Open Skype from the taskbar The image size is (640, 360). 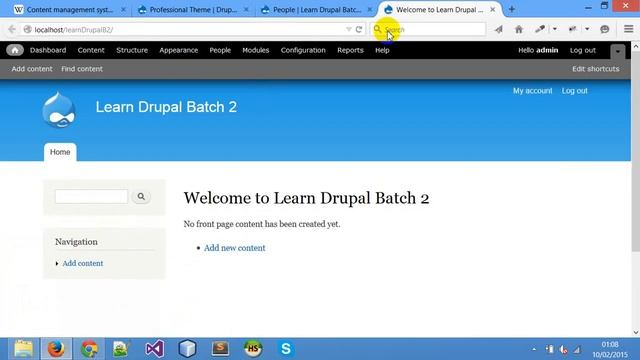pos(286,349)
